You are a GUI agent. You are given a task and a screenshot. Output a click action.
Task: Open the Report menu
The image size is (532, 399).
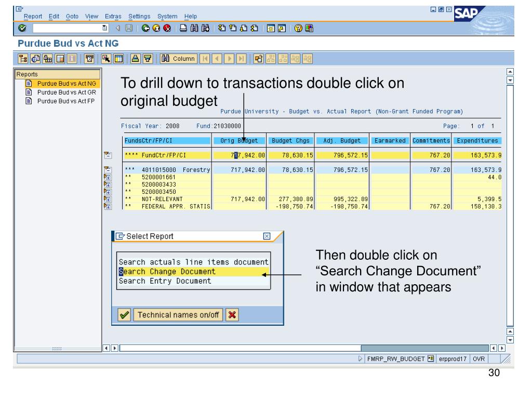pyautogui.click(x=33, y=16)
